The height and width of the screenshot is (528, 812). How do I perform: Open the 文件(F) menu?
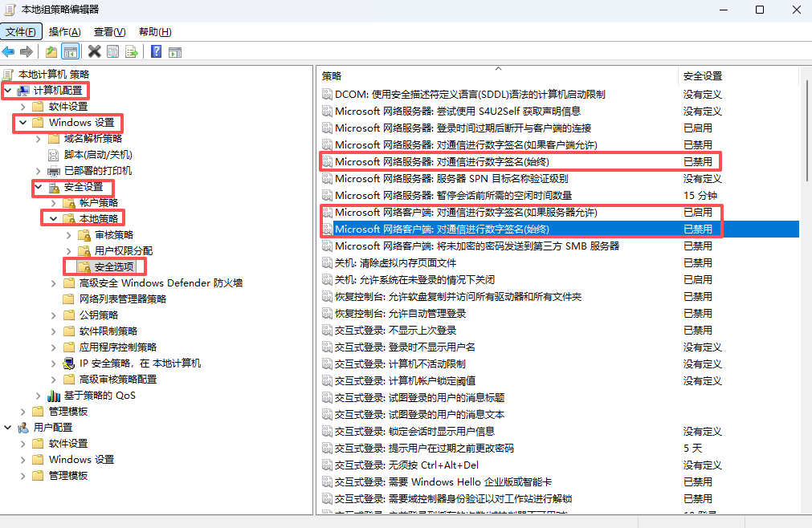coord(21,31)
